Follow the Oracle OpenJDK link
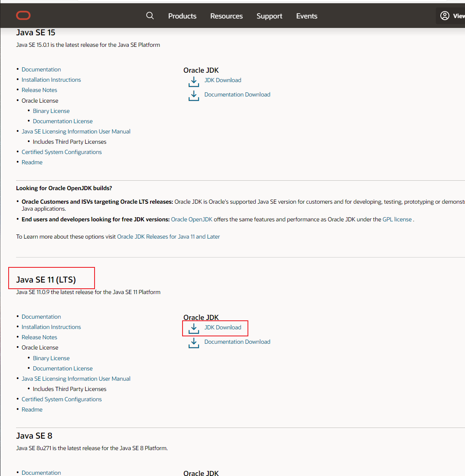The height and width of the screenshot is (476, 465). pos(192,219)
